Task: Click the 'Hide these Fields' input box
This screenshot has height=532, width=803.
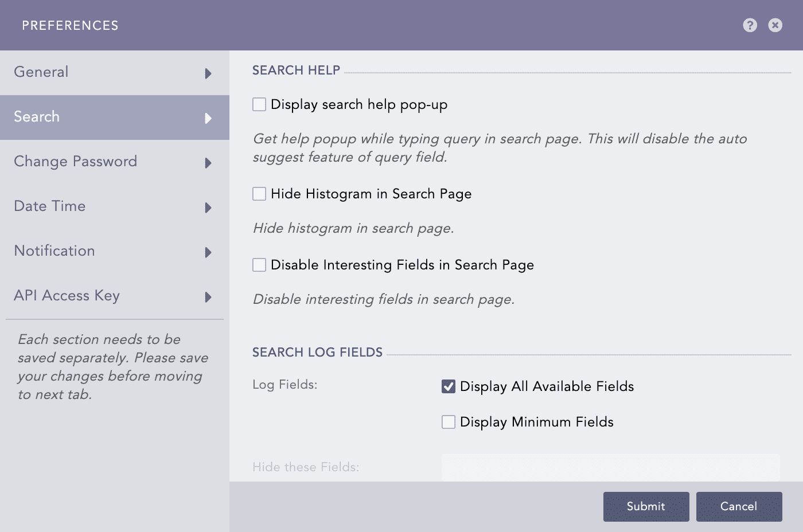Action: pos(610,467)
